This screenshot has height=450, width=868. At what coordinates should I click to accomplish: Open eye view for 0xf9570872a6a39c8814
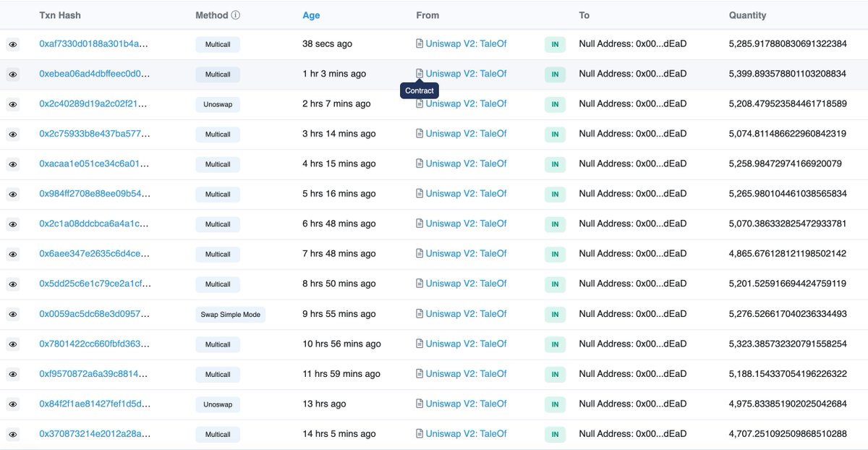13,375
